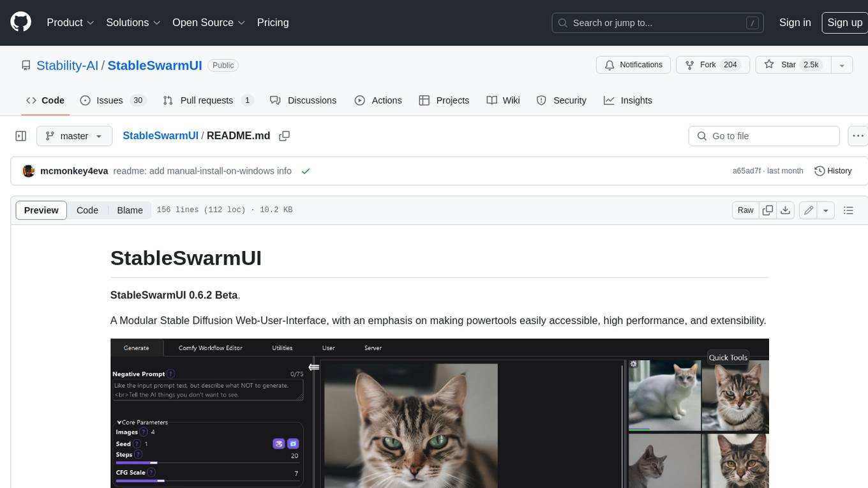Open the StableSwarmUI repository link
Viewport: 868px width, 488px height.
tap(154, 65)
